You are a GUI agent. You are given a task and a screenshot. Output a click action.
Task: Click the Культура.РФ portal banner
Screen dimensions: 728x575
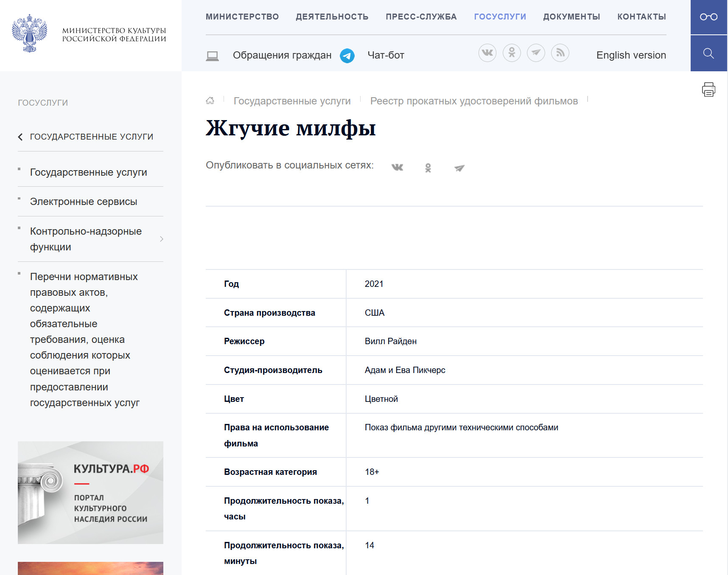click(x=90, y=492)
